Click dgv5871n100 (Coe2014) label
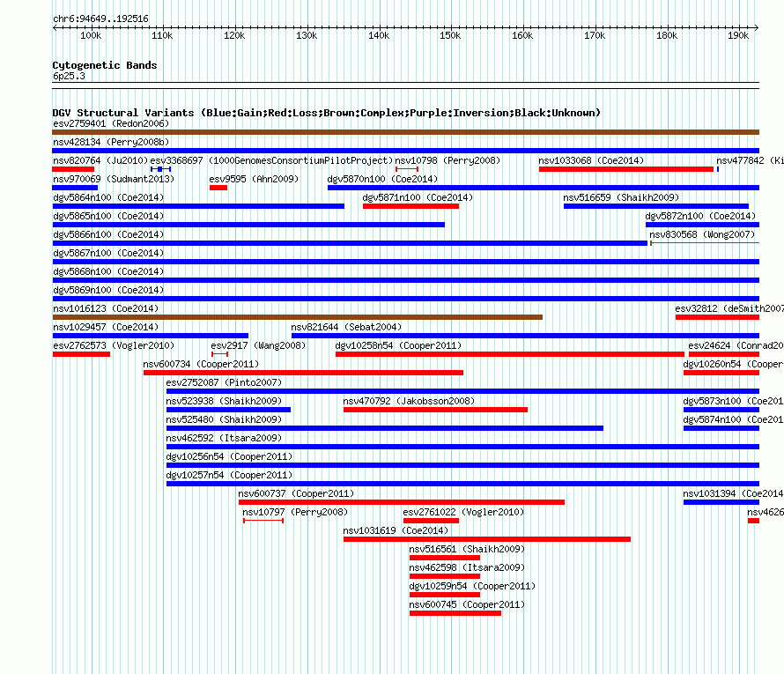Screen dimensions: 784x674 [418, 197]
